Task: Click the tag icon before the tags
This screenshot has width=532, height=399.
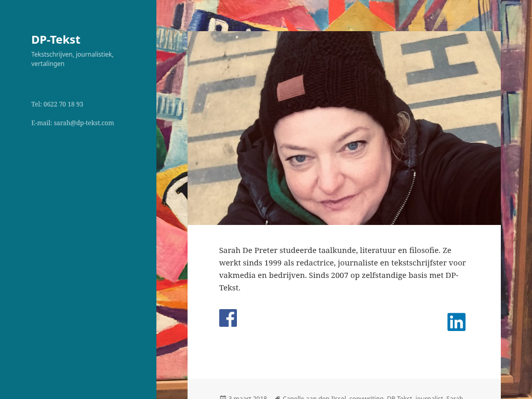Action: (x=277, y=397)
